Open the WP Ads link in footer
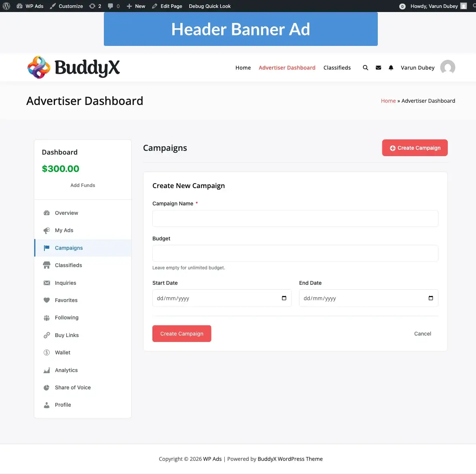The width and height of the screenshot is (476, 474). tap(213, 459)
